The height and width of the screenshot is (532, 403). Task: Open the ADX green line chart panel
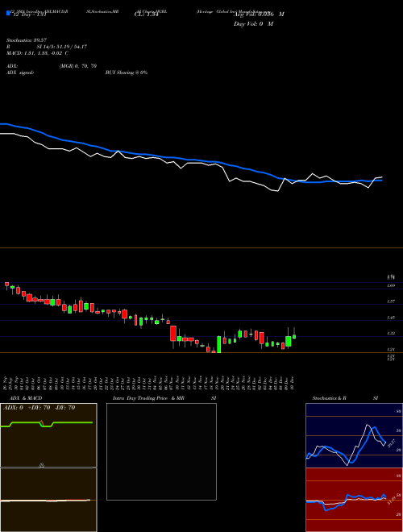click(x=48, y=435)
